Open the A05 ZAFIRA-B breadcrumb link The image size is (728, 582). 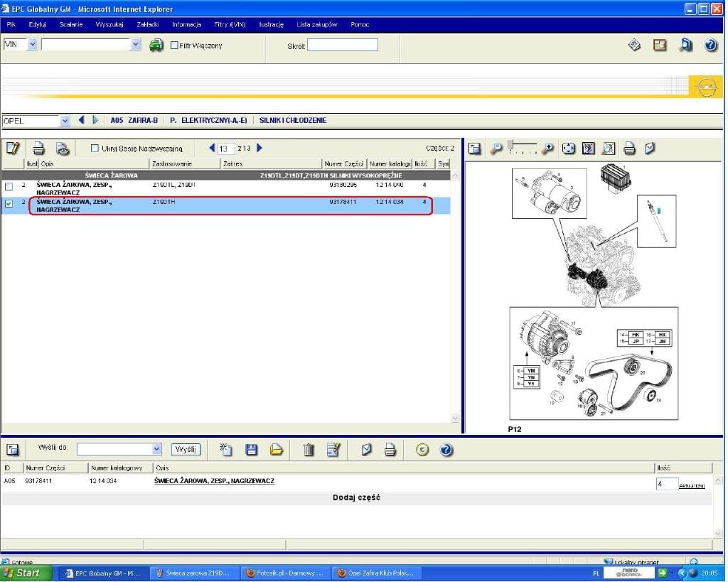point(134,120)
